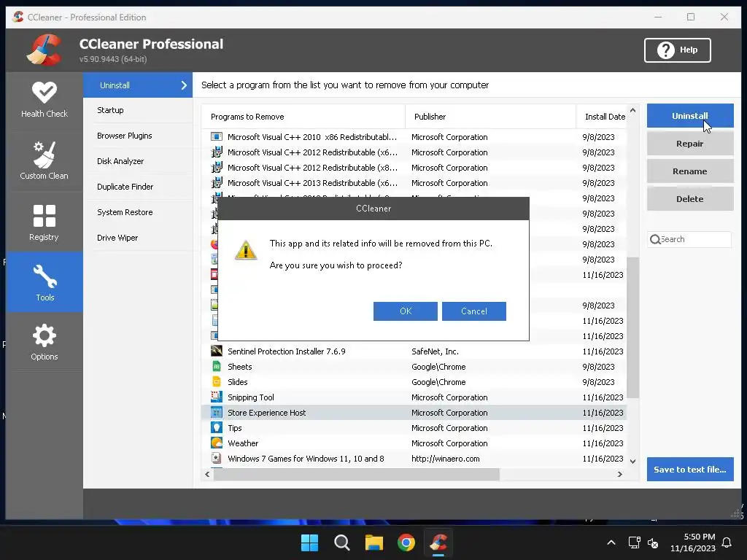Click the Store Experience Host icon
747x560 pixels.
click(x=216, y=413)
